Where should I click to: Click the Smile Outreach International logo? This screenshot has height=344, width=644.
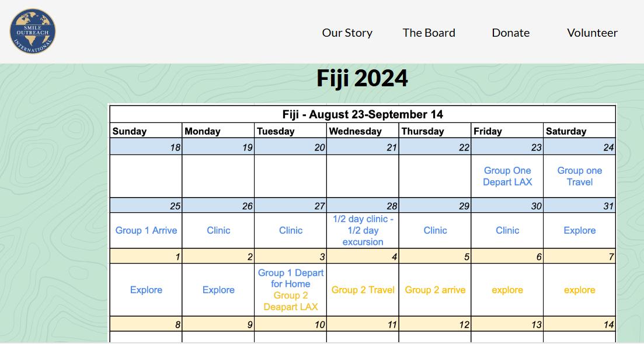(33, 31)
